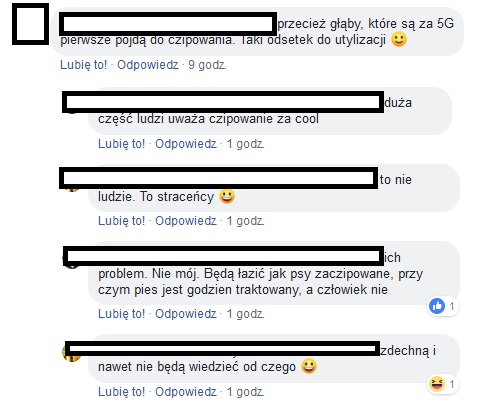Open timestamp of the czipowanie za cool reply
This screenshot has width=488, height=408.
tap(246, 144)
